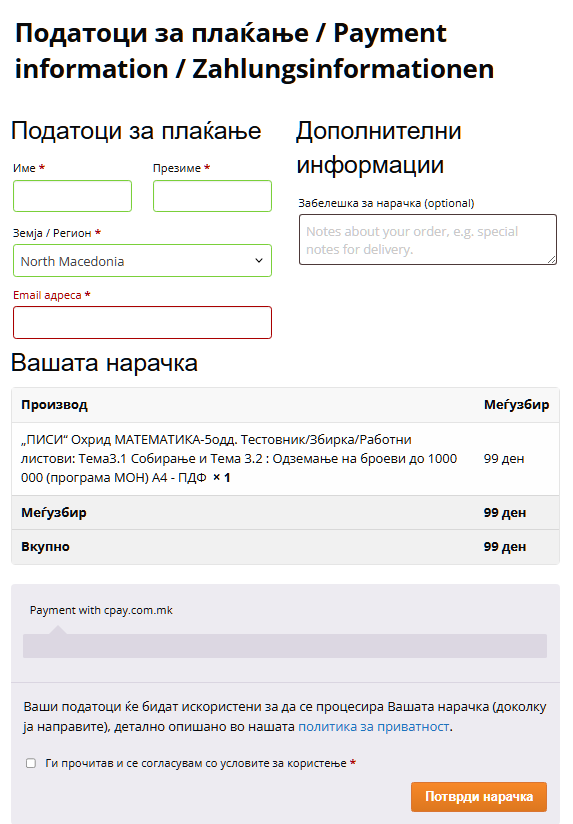573x824 pixels.
Task: Check the terms agreement checkbox
Action: [31, 763]
